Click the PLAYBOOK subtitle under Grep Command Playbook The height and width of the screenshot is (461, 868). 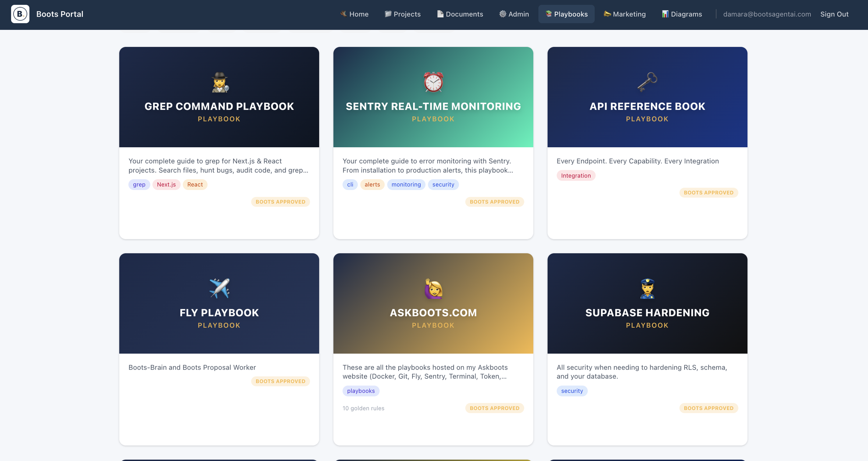[219, 119]
